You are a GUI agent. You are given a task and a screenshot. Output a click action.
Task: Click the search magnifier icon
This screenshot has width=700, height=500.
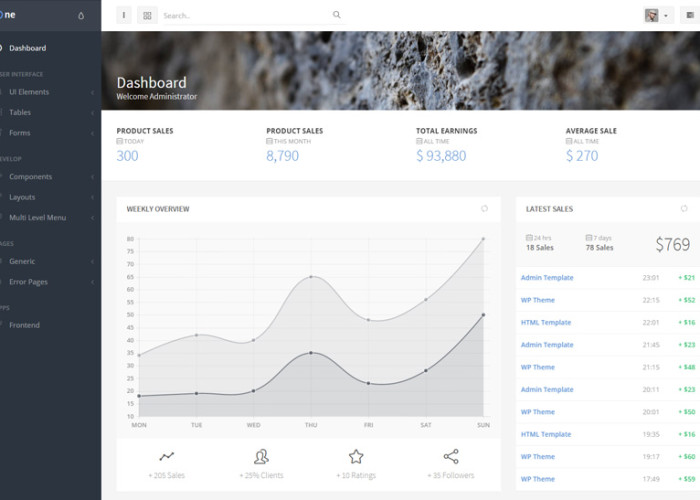point(337,15)
